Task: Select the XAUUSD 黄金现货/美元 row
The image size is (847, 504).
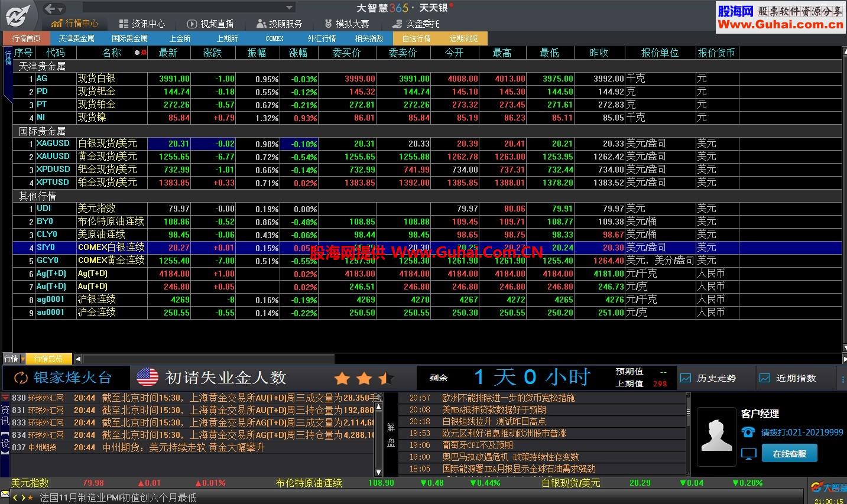Action: point(427,157)
